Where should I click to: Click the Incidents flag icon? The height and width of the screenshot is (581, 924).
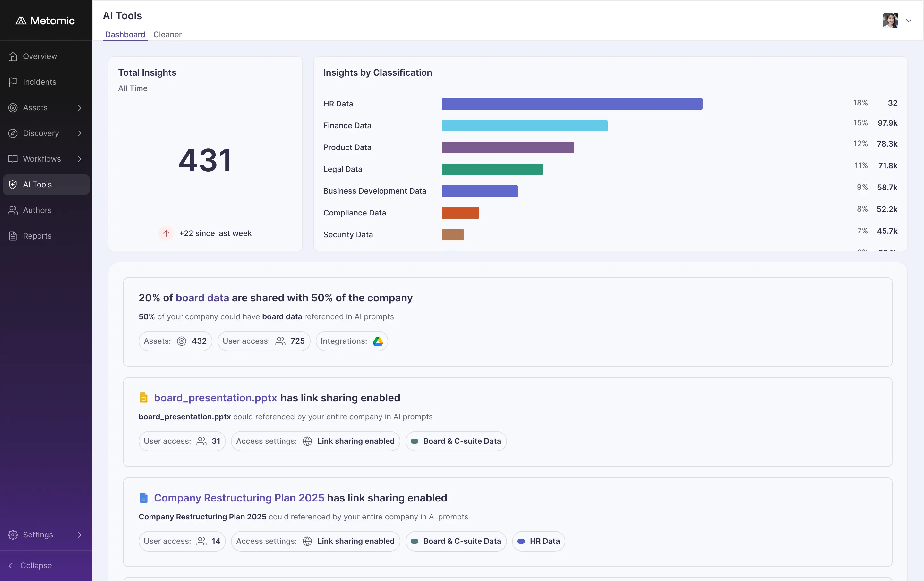coord(13,82)
